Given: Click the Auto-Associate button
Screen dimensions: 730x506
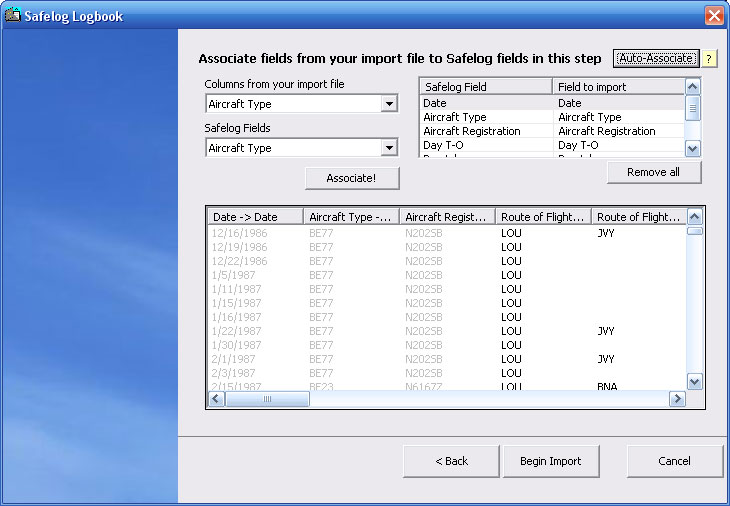Looking at the screenshot, I should pos(656,58).
